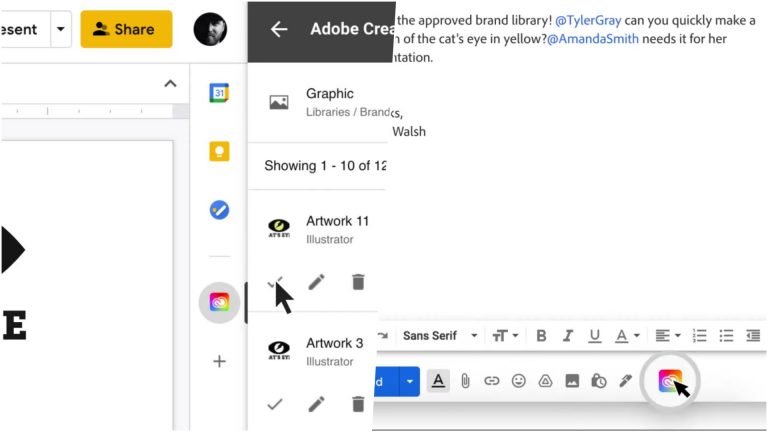The image size is (768, 432).
Task: Toggle confidential mode lock-clock icon
Action: point(599,381)
